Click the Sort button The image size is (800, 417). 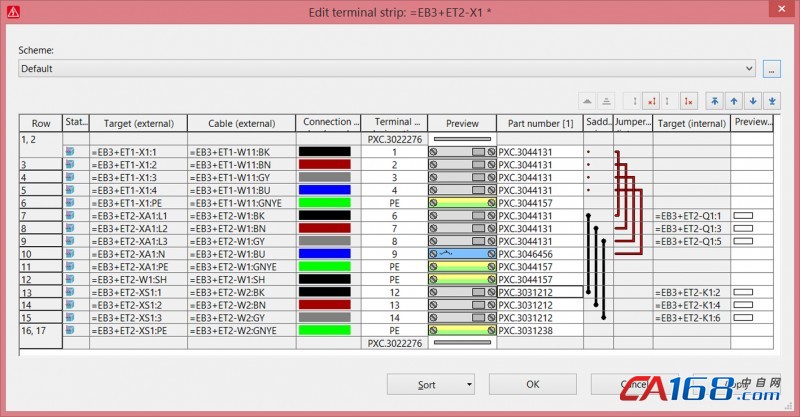[x=426, y=384]
